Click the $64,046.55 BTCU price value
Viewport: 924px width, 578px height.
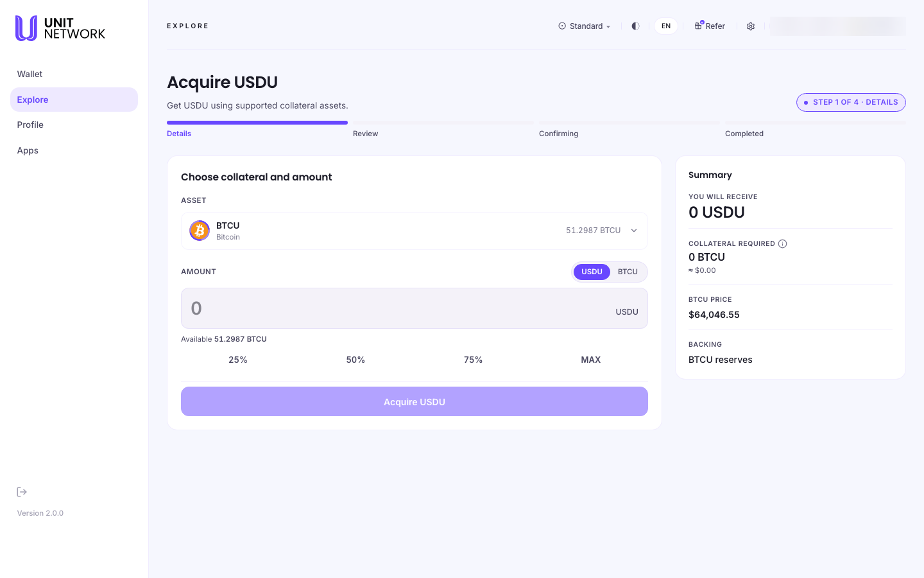(714, 315)
